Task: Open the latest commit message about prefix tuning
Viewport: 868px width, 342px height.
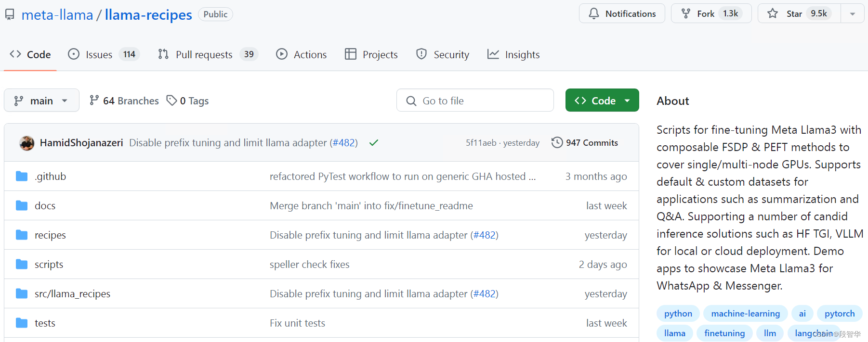Action: tap(228, 143)
